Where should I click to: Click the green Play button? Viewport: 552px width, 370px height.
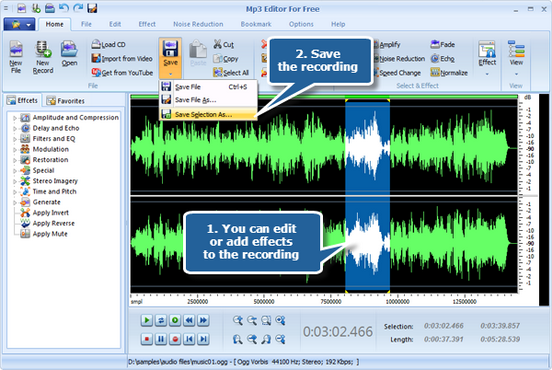click(x=147, y=320)
